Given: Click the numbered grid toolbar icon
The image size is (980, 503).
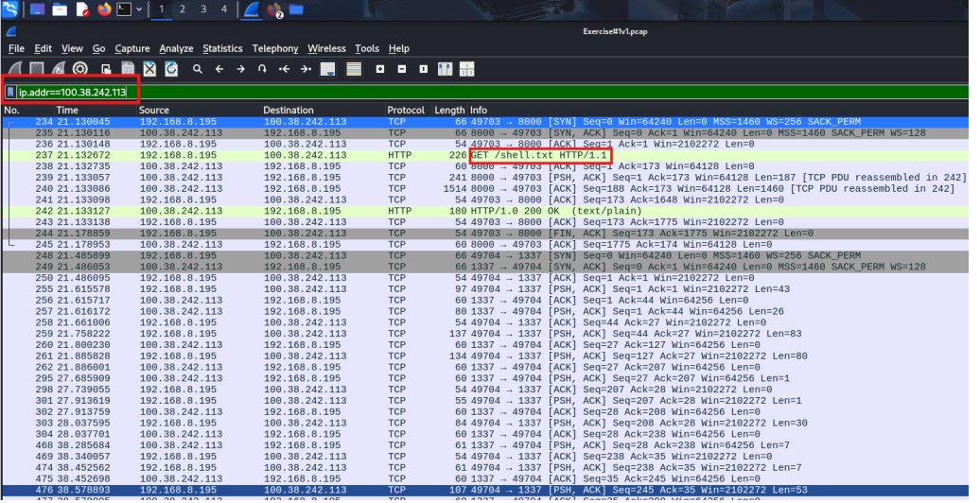Looking at the screenshot, I should point(467,69).
